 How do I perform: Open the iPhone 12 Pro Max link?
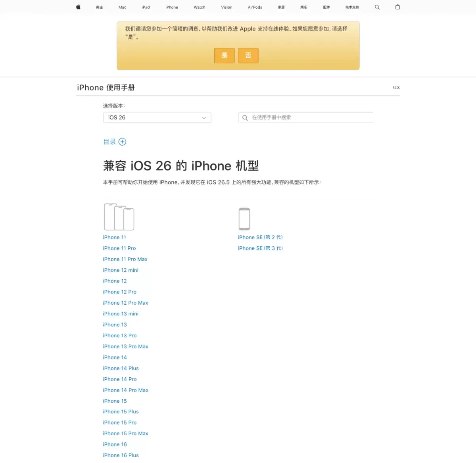tap(126, 303)
